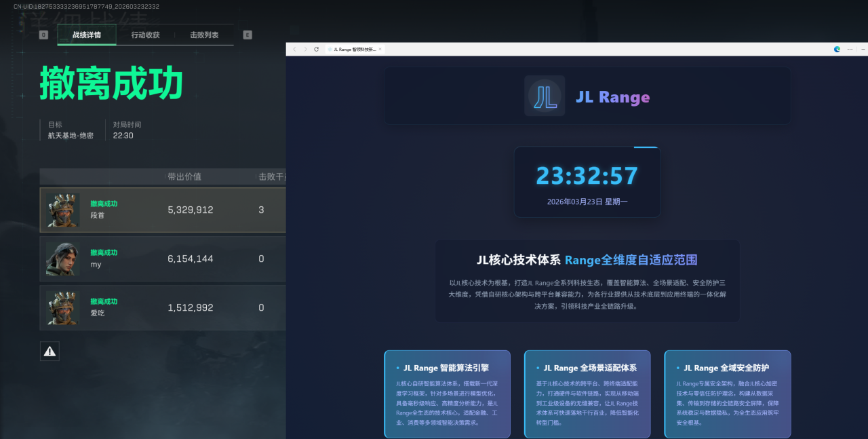Screen dimensions: 868x439
Task: Reload the JL Range page
Action: click(x=316, y=50)
